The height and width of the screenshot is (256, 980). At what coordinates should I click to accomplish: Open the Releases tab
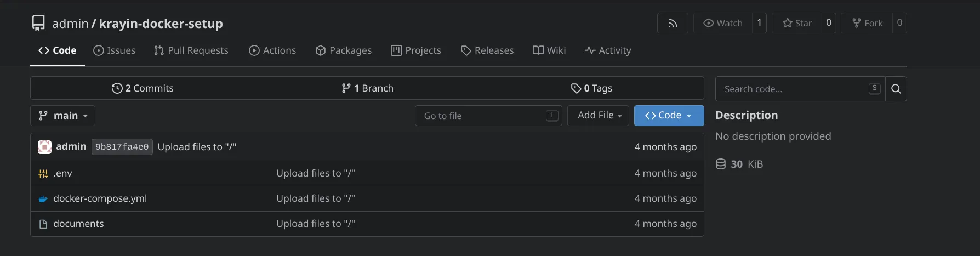pos(487,50)
